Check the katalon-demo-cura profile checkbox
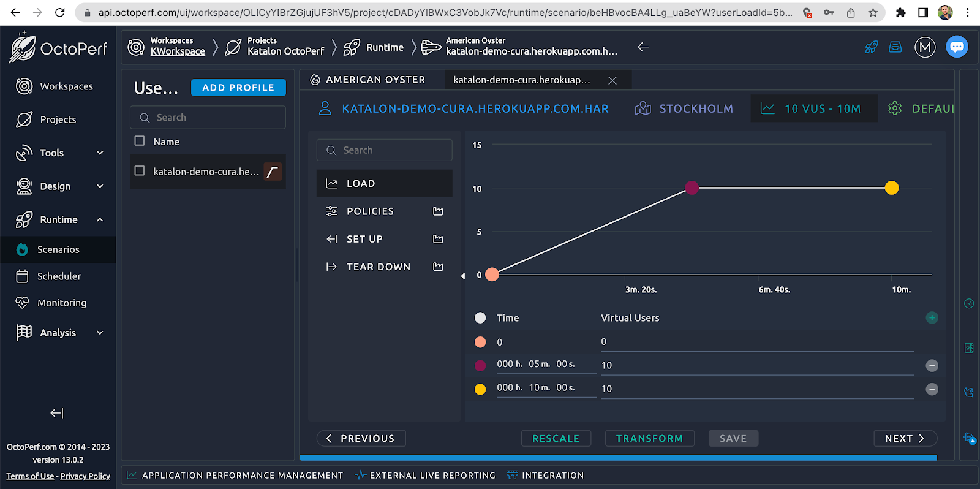980x489 pixels. tap(140, 171)
